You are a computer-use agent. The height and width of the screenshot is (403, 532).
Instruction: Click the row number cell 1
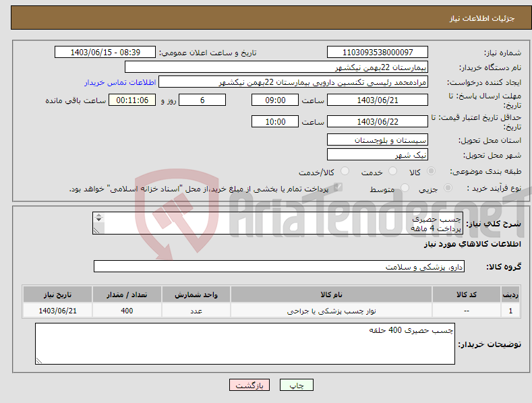(x=510, y=311)
